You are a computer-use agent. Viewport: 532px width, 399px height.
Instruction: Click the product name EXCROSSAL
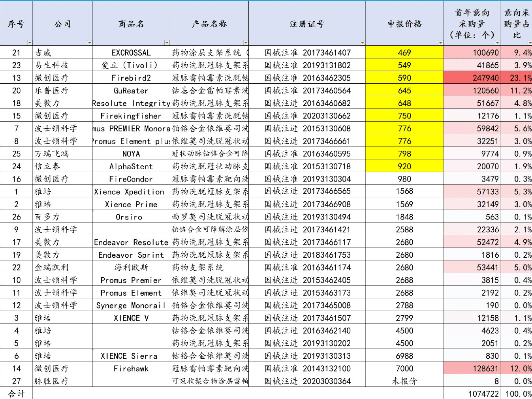(x=131, y=52)
